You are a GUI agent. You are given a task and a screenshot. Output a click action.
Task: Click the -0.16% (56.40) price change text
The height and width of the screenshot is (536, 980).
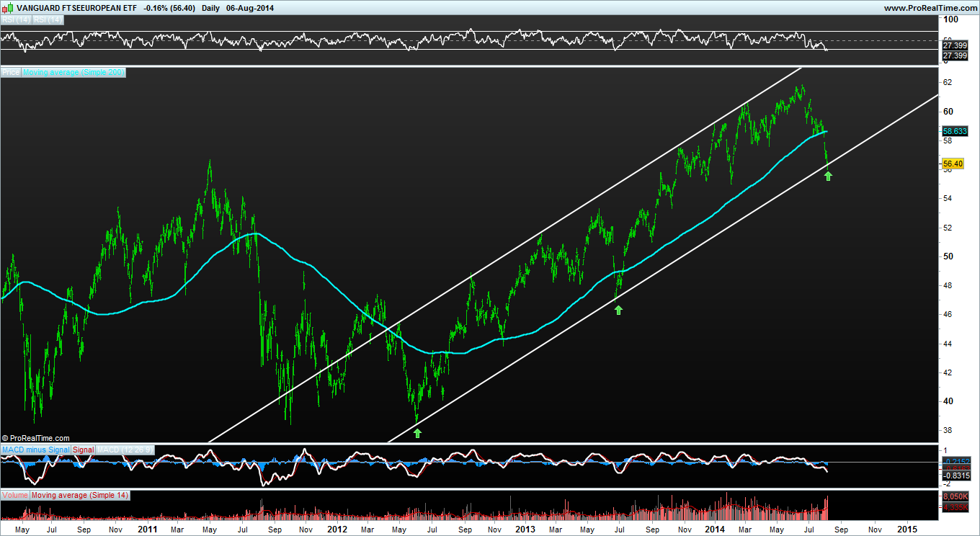[169, 7]
